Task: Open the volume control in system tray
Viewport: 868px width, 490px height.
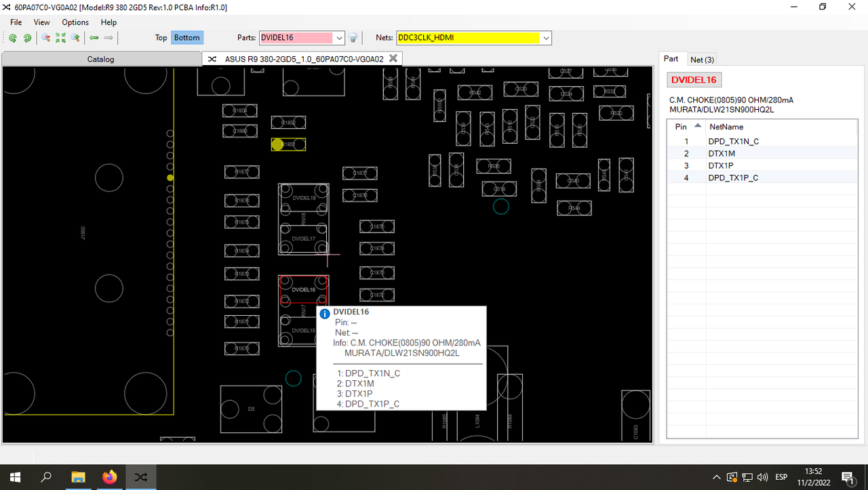Action: pyautogui.click(x=763, y=477)
